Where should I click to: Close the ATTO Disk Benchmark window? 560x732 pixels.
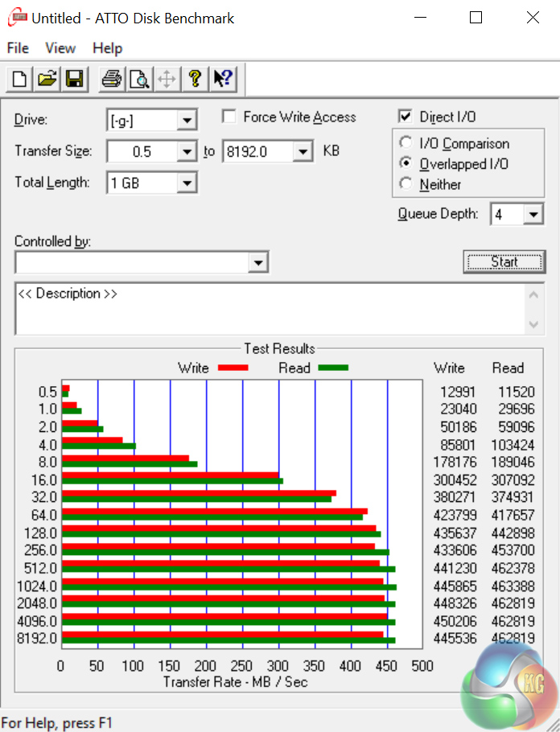(533, 18)
